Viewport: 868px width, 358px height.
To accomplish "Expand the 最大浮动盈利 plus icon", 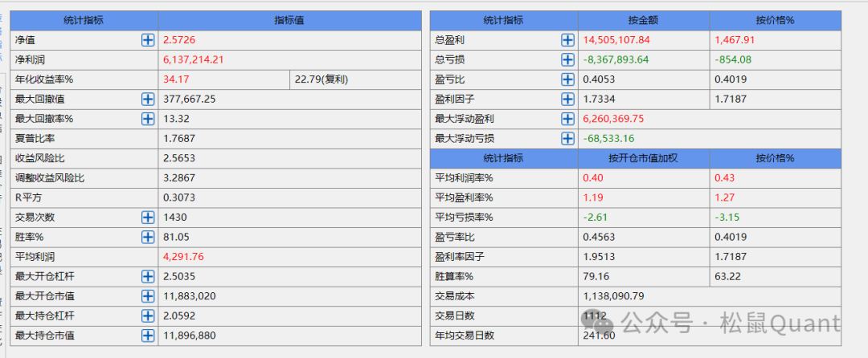I will [567, 119].
